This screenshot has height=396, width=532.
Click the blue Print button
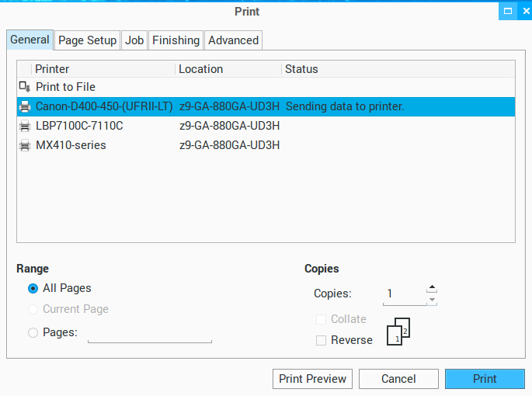485,379
